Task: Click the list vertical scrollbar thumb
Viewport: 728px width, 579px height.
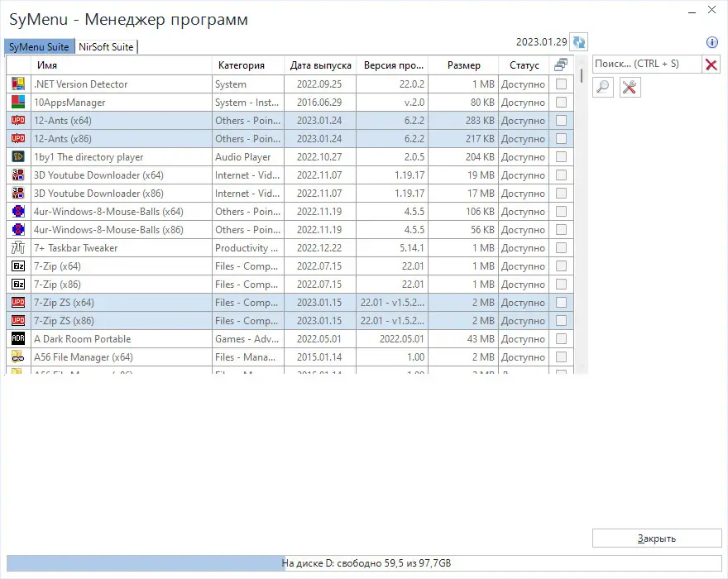Action: tap(582, 76)
